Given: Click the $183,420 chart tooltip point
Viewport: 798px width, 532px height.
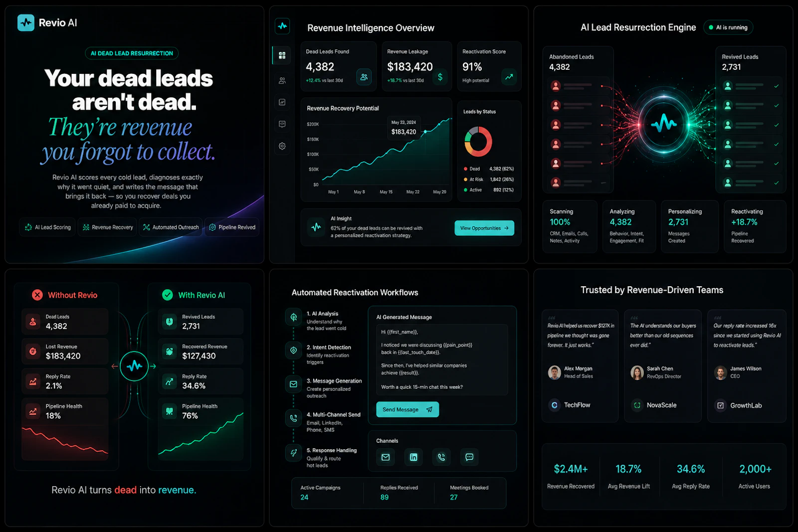Looking at the screenshot, I should click(x=425, y=132).
